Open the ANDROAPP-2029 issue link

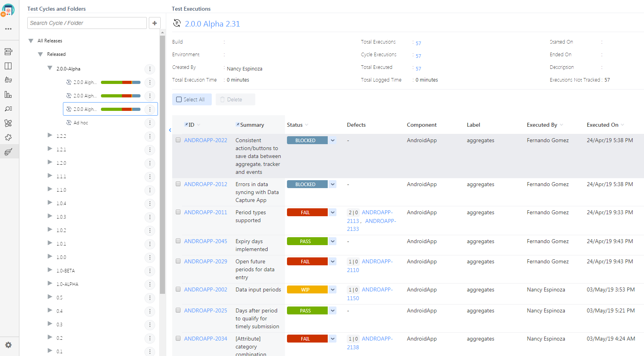(x=205, y=261)
